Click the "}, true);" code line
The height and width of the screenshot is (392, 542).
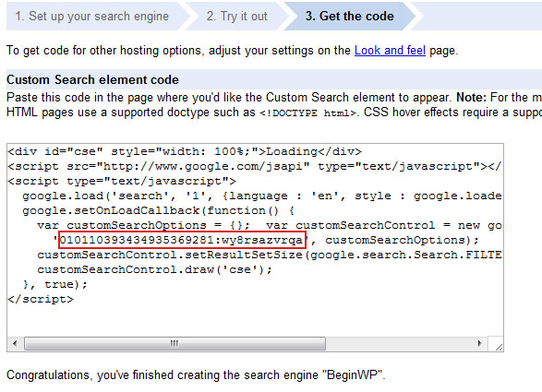[55, 284]
